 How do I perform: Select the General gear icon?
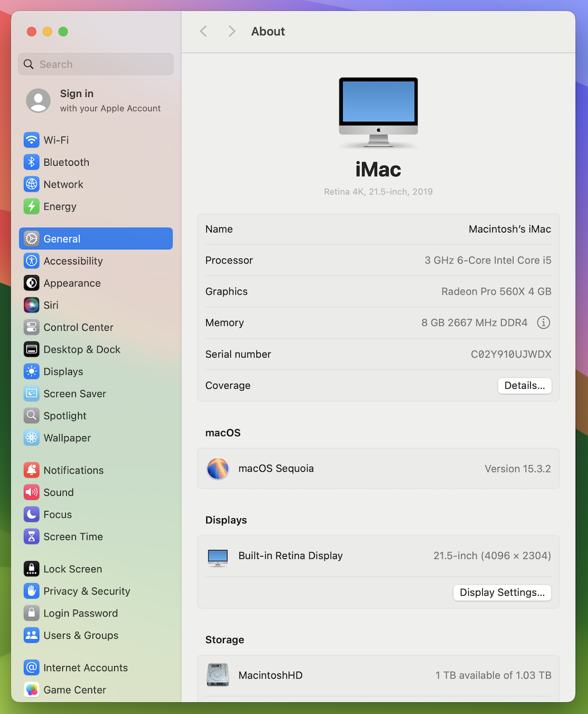click(x=32, y=239)
